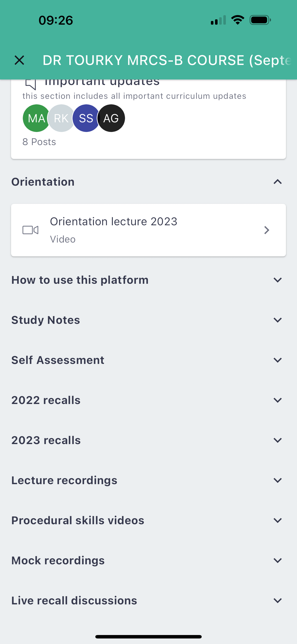Open the 2022 recalls section
Image resolution: width=297 pixels, height=644 pixels.
click(277, 400)
